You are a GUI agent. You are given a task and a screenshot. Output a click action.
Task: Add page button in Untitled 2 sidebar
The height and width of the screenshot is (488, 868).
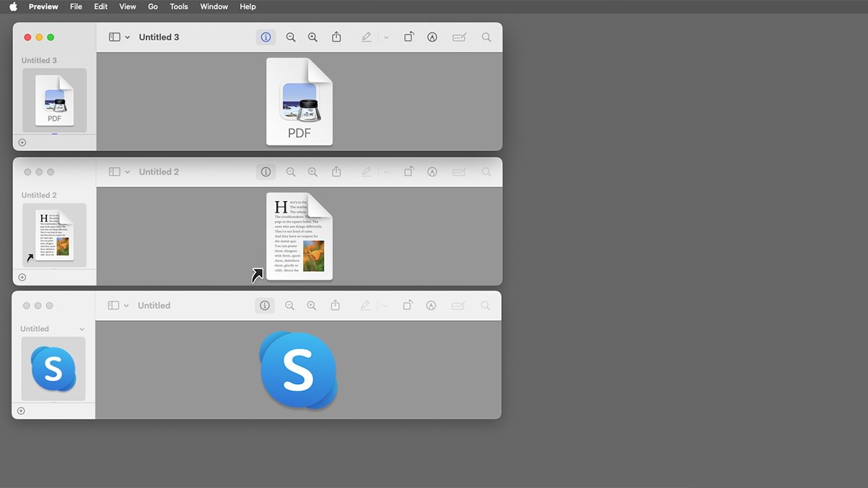22,277
